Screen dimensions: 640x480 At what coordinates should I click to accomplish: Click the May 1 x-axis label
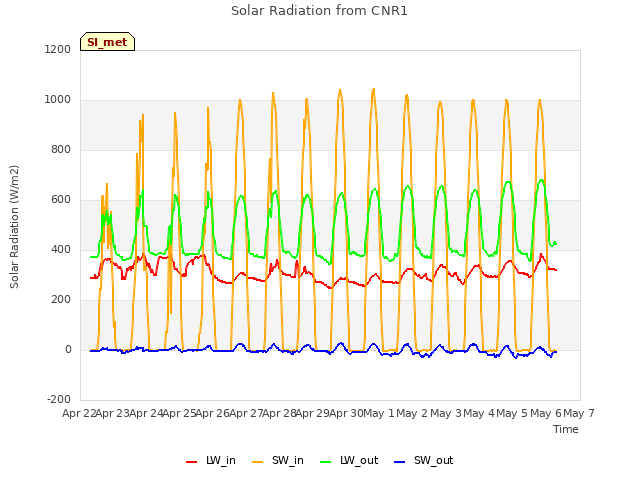[x=379, y=413]
